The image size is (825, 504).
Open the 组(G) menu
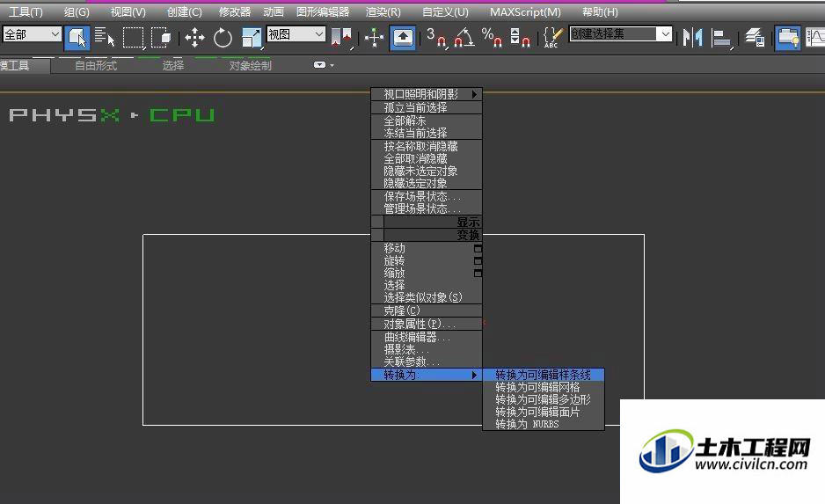point(77,11)
